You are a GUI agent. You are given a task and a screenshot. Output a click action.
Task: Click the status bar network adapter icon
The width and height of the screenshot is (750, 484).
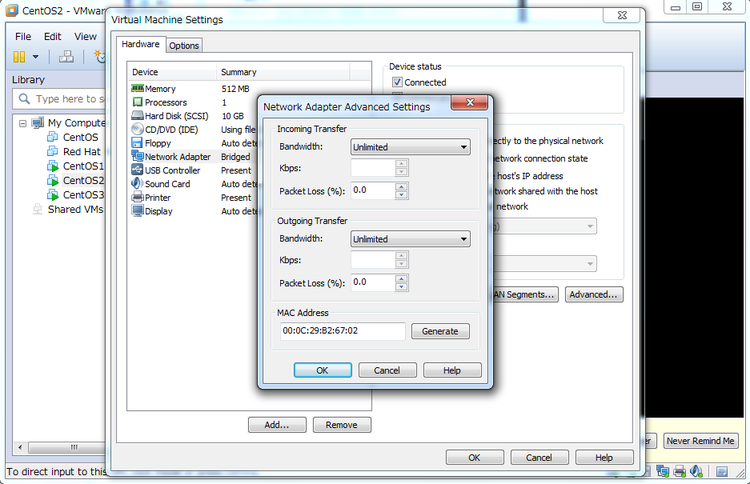tap(662, 471)
